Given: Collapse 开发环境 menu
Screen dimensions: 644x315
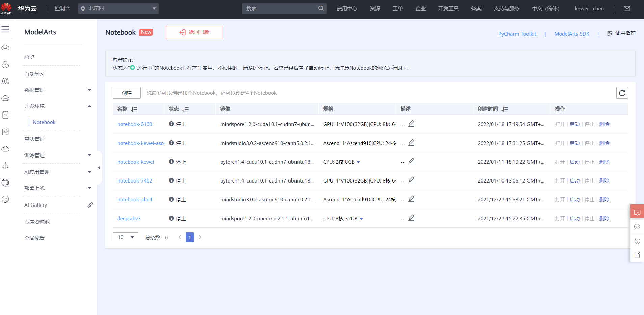Looking at the screenshot, I should pos(89,106).
